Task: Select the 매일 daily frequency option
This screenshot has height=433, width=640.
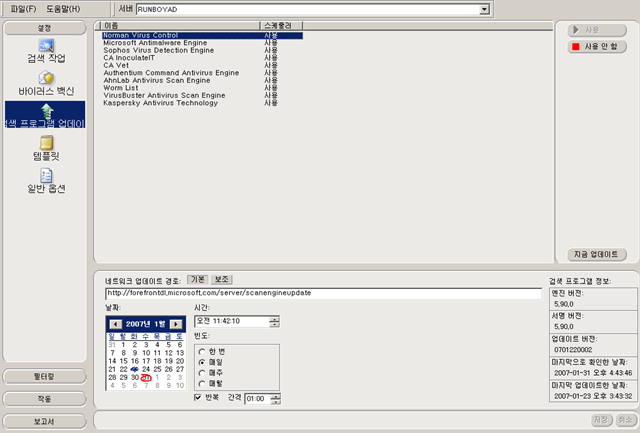Action: [x=211, y=362]
